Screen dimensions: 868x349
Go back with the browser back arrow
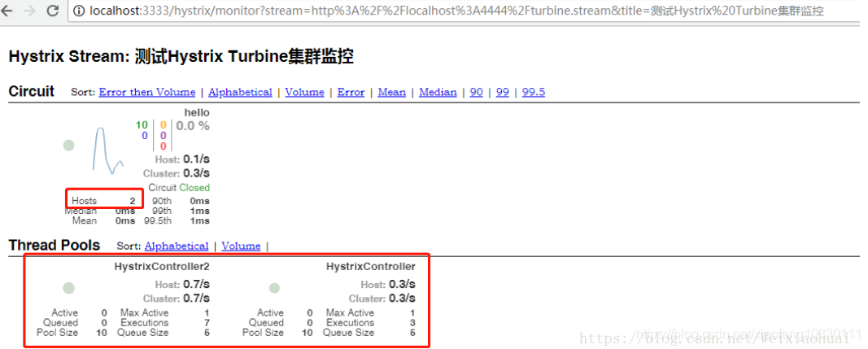[7, 11]
